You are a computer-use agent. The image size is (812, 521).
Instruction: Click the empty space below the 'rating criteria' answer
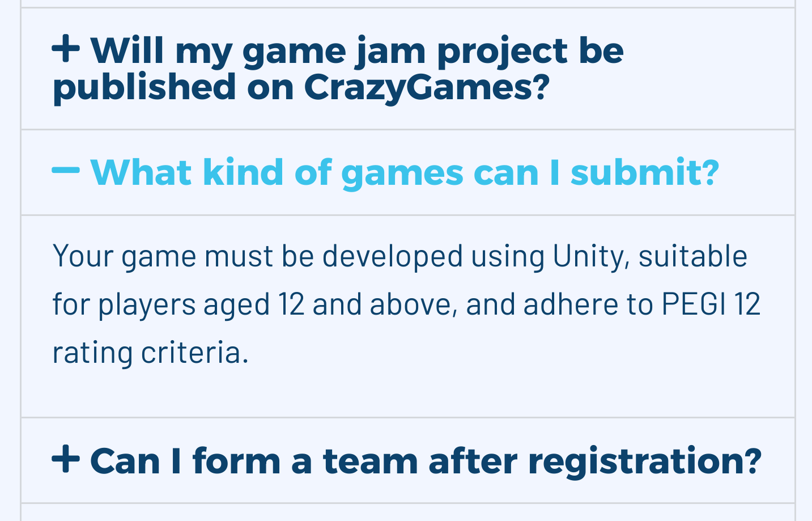408,394
